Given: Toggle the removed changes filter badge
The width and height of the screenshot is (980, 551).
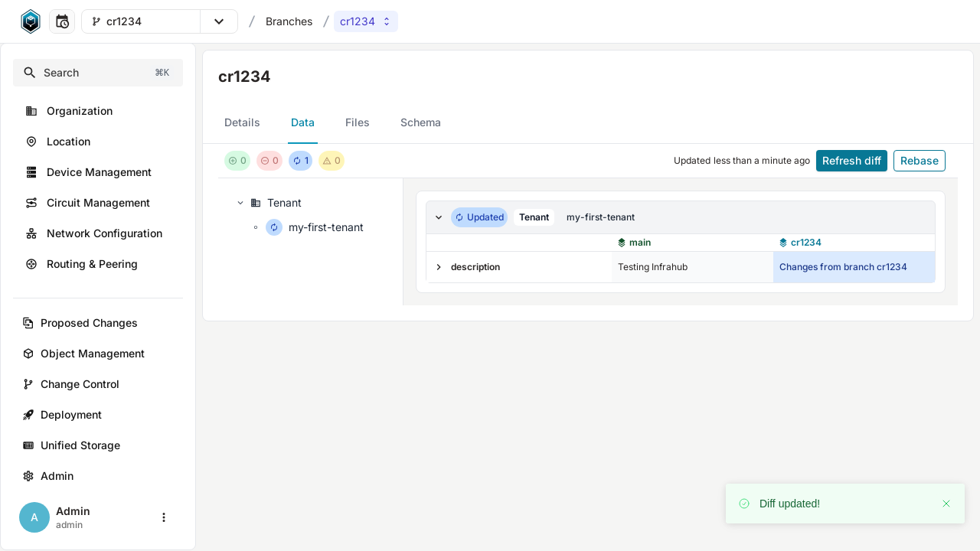Looking at the screenshot, I should [269, 161].
